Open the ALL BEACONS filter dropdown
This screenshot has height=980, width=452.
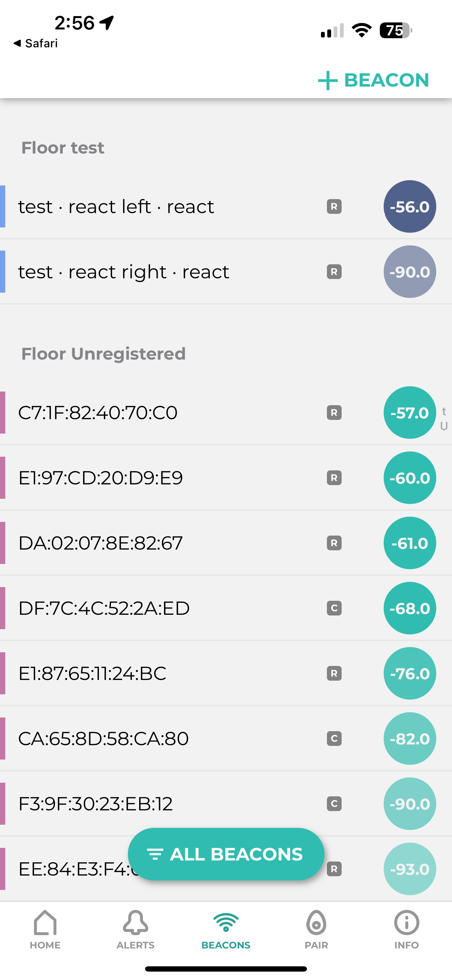point(226,854)
